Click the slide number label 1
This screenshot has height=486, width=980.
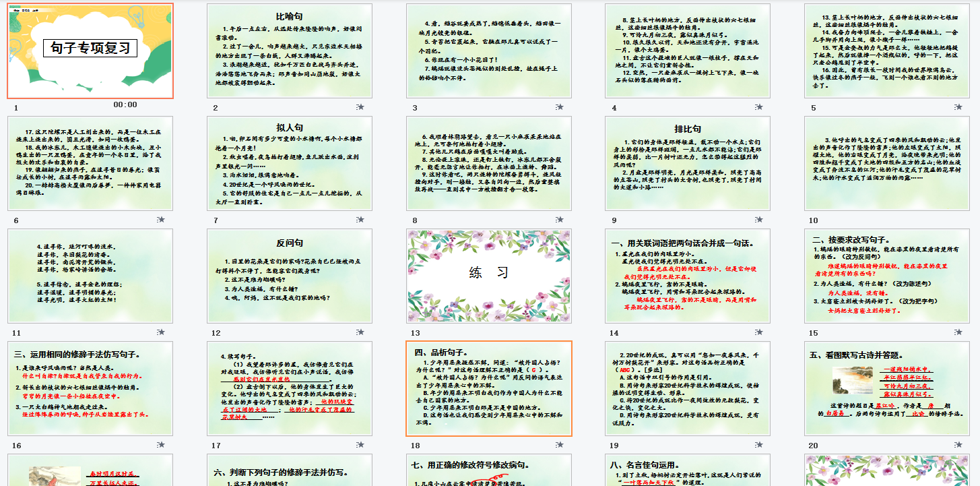16,108
